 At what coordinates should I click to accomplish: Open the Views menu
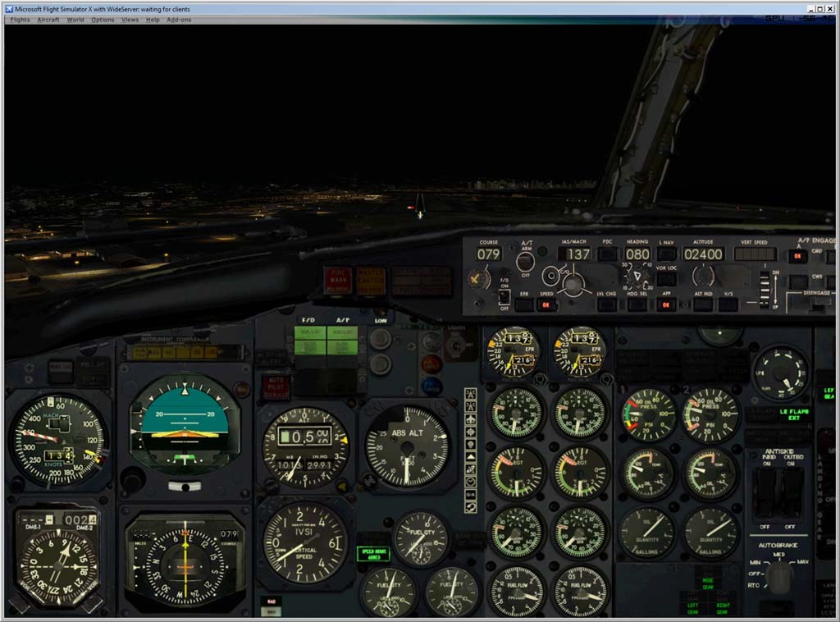click(x=130, y=20)
